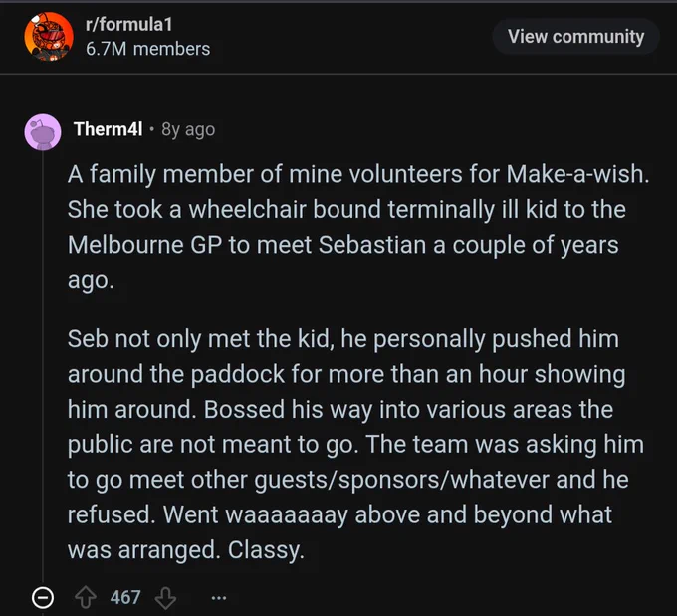
Task: Click the 467 vote score
Action: pyautogui.click(x=125, y=598)
